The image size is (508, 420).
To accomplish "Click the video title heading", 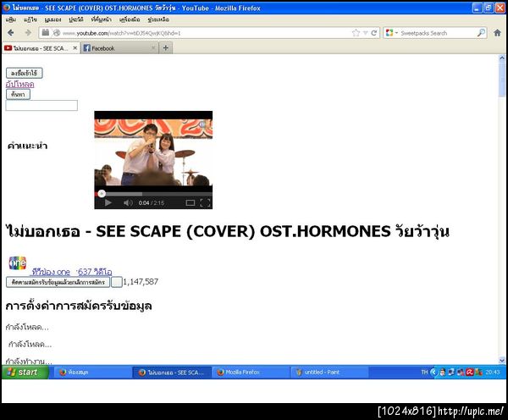I will tap(228, 231).
